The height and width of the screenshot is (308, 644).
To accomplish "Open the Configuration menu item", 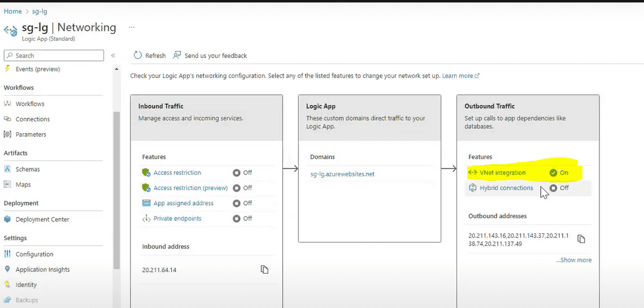I will (x=34, y=254).
